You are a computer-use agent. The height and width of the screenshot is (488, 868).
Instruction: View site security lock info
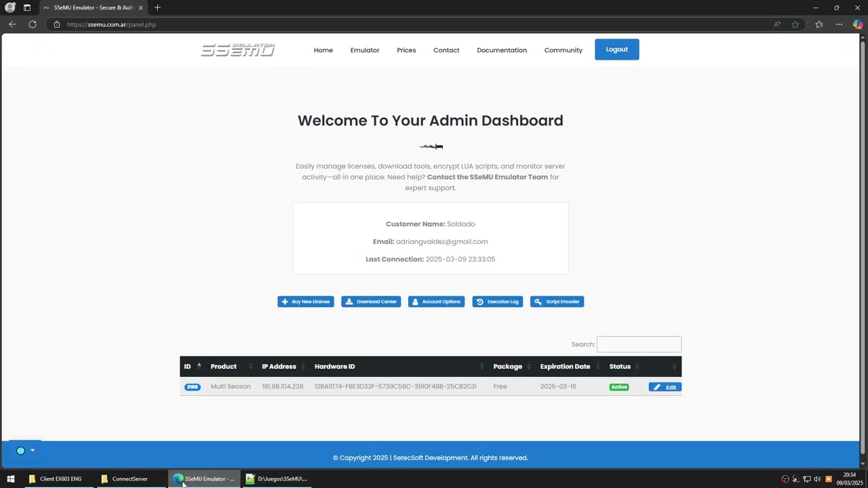point(57,24)
